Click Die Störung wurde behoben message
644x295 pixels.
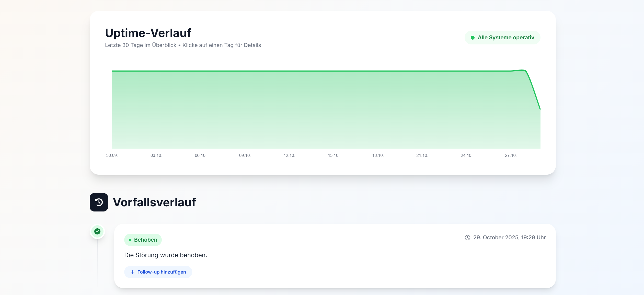(166, 255)
